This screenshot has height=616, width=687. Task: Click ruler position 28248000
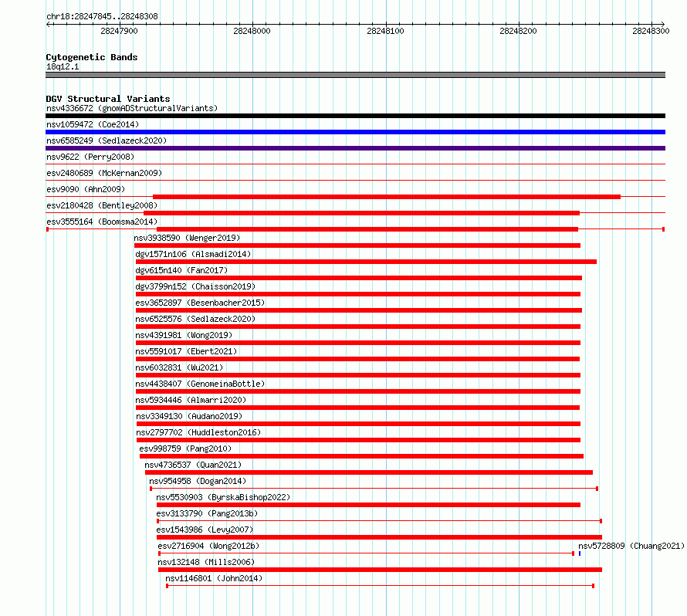[252, 31]
